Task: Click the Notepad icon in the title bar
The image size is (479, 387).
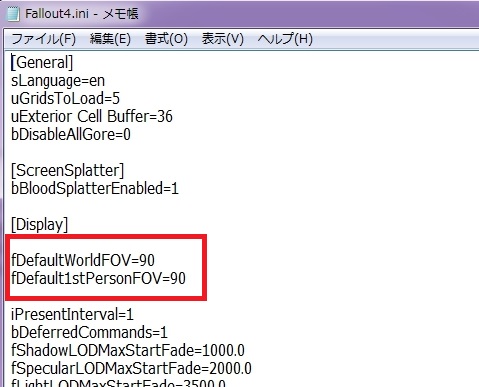Action: 13,14
